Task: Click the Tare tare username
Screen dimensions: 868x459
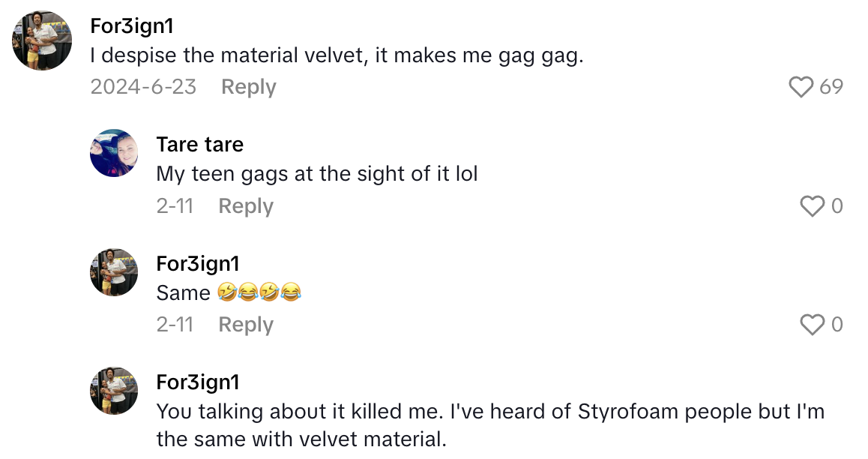Action: pyautogui.click(x=199, y=144)
